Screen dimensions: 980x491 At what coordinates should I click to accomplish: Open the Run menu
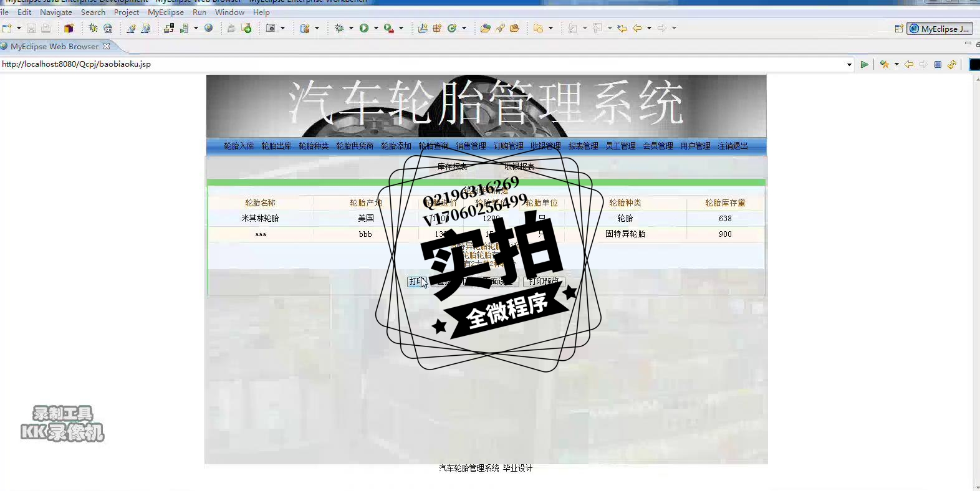(x=199, y=12)
